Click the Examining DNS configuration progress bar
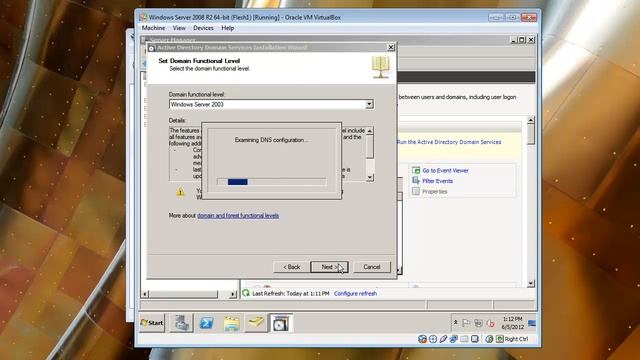640x360 pixels. [271, 182]
